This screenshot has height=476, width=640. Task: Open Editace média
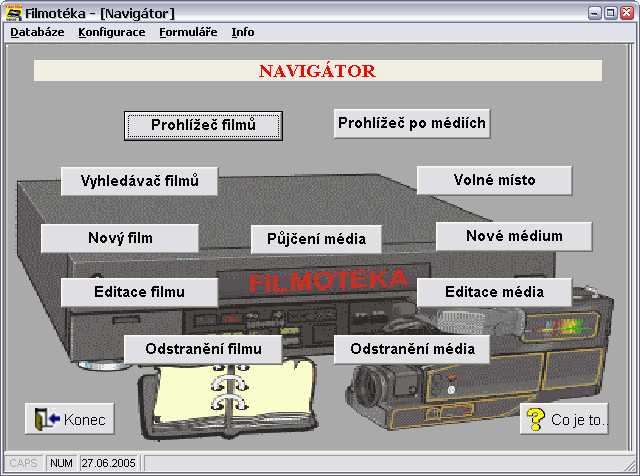point(494,292)
